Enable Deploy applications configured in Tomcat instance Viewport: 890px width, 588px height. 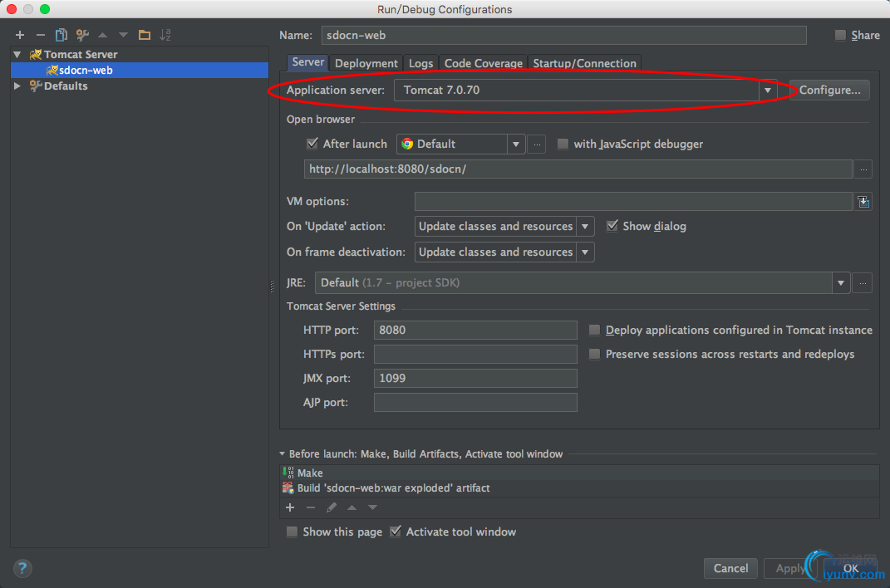click(x=594, y=330)
